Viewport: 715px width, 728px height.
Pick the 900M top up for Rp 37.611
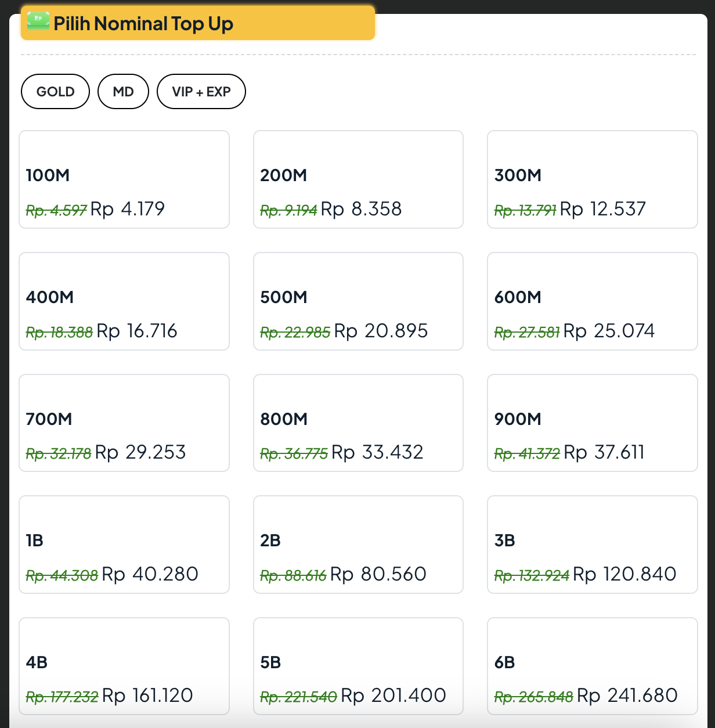pos(593,423)
